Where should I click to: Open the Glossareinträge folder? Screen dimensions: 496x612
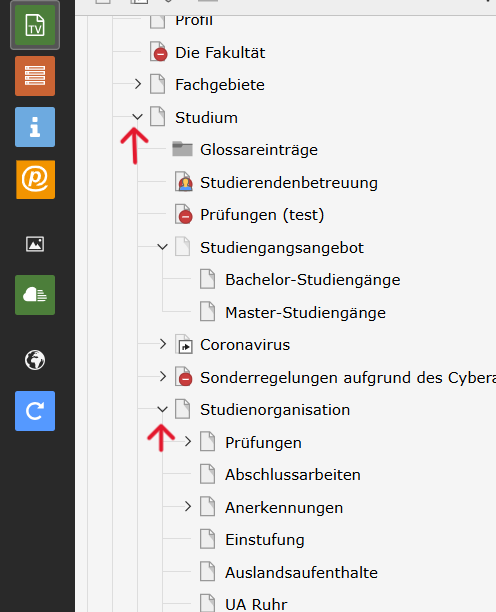(259, 150)
